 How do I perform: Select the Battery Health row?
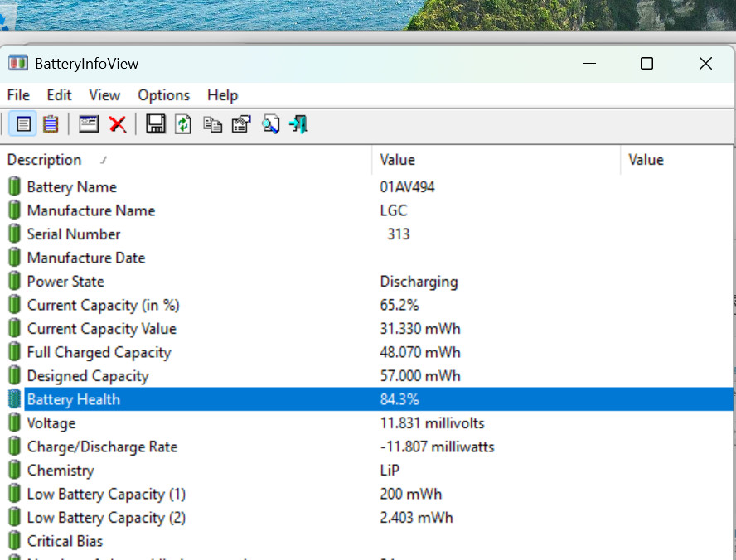point(74,399)
